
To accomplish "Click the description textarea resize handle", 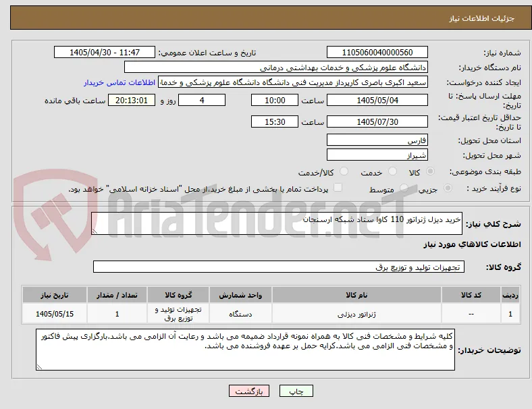I will 95,231.
